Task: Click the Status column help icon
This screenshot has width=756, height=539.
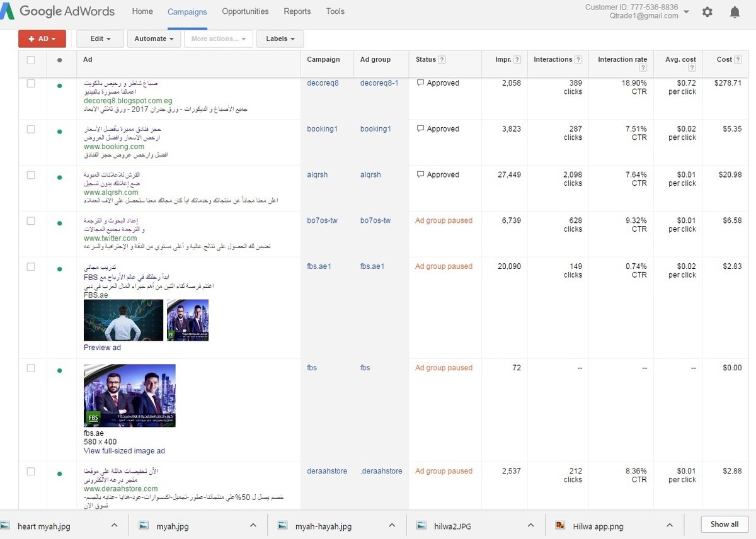Action: tap(442, 60)
